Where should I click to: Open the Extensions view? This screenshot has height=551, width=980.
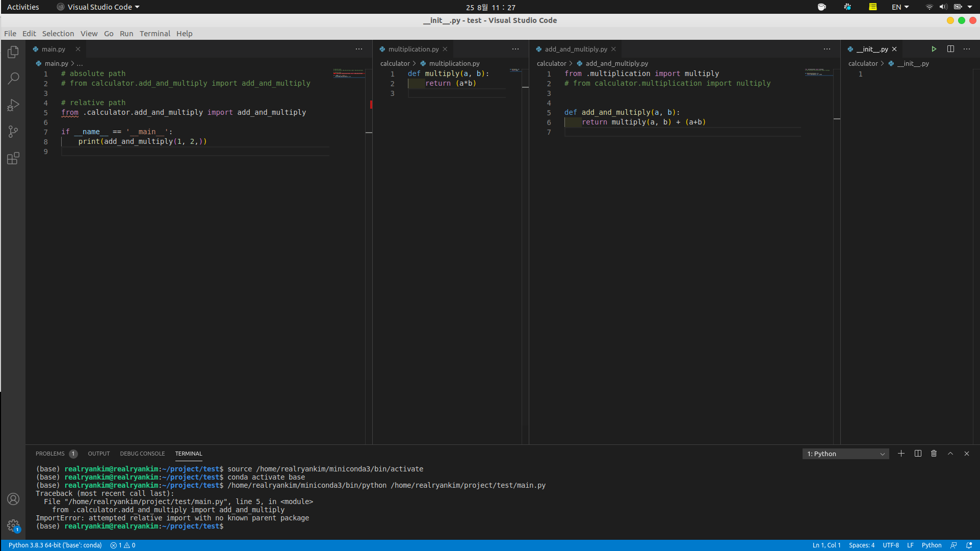click(x=13, y=159)
